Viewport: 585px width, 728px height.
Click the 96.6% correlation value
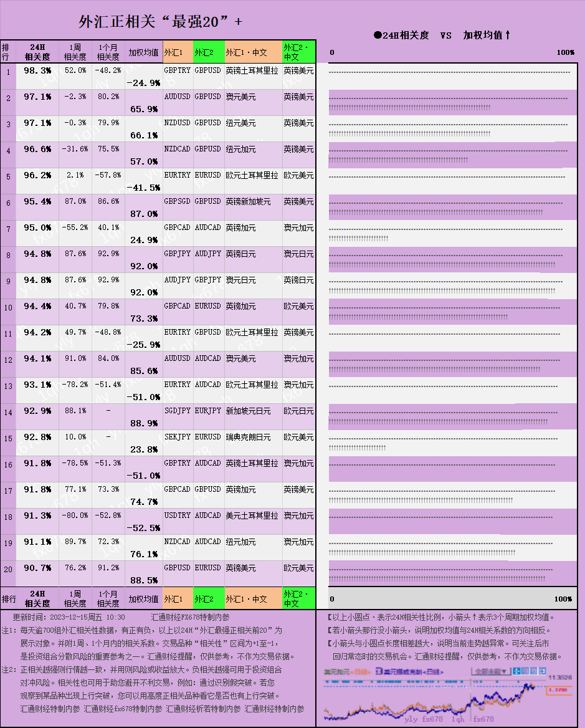[37, 149]
